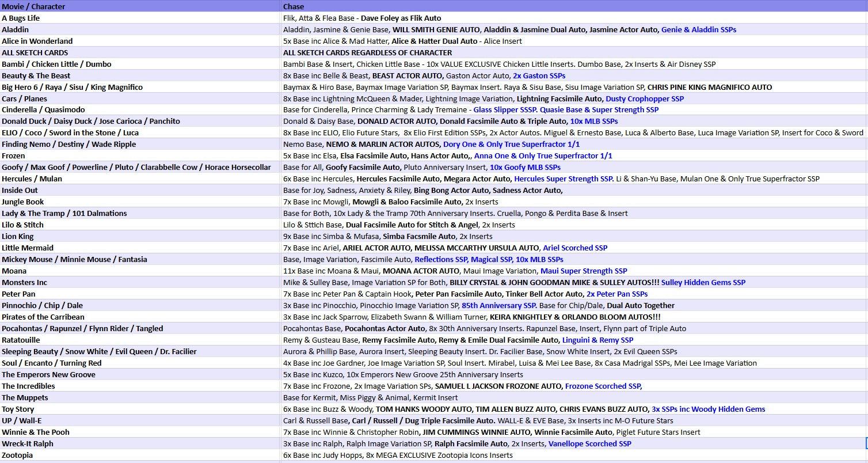Click the blue 'Genie & Aladdin SSPs' text
The height and width of the screenshot is (463, 868).
698,29
